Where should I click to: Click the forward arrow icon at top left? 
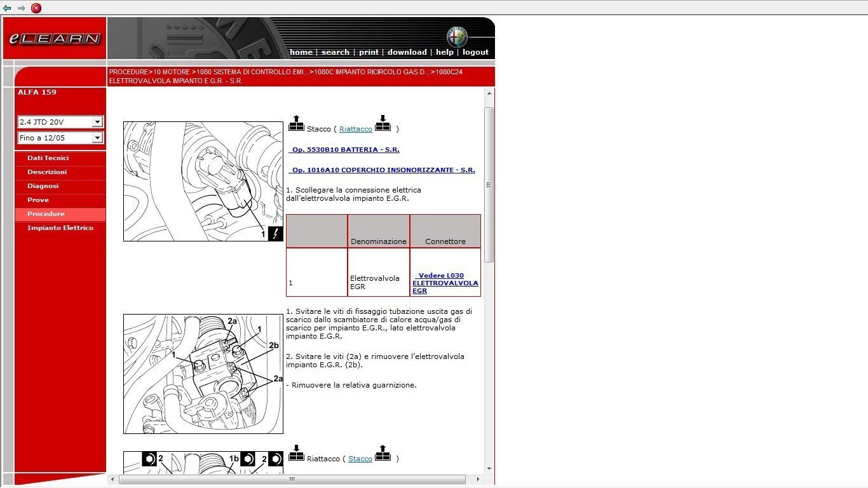click(x=21, y=8)
